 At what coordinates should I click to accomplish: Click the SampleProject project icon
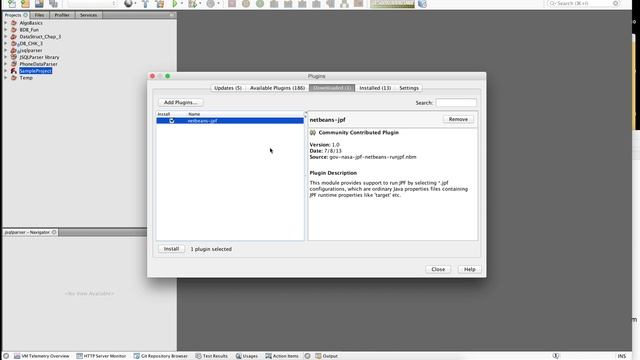(x=14, y=71)
